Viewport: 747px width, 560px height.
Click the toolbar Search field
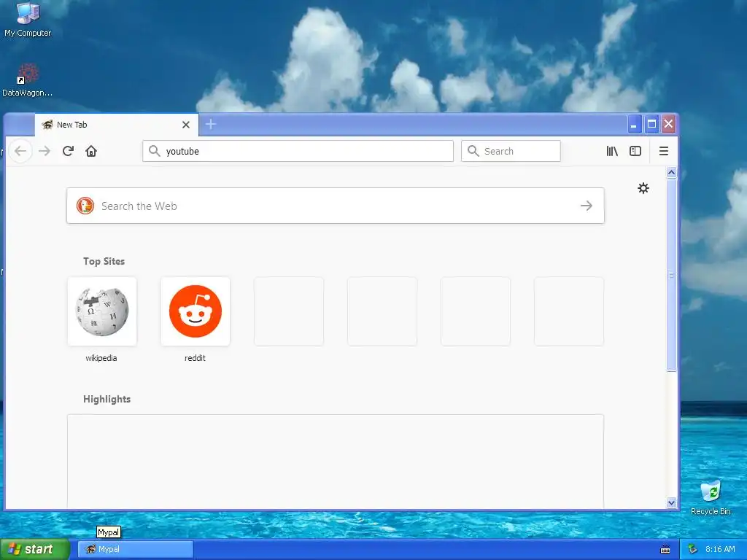tap(511, 151)
